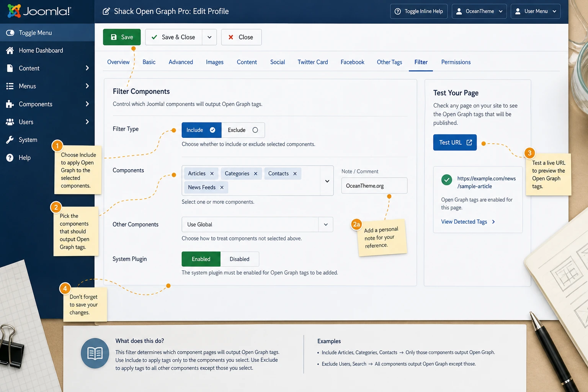Set System Plugin to Enabled

(201, 259)
